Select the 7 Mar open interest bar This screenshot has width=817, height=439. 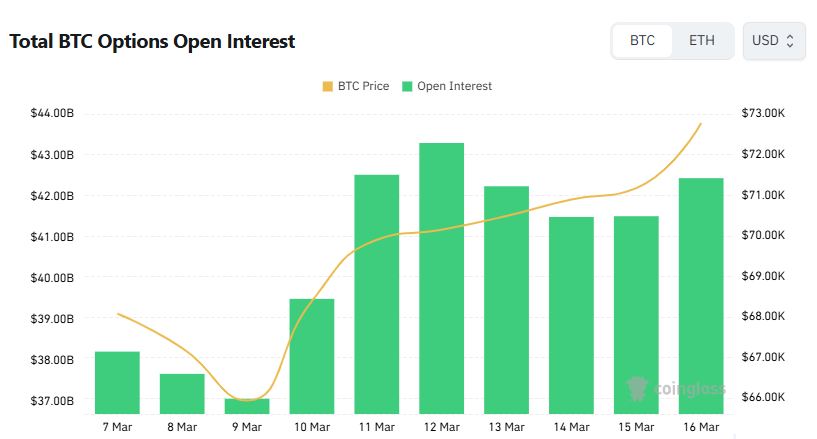117,382
